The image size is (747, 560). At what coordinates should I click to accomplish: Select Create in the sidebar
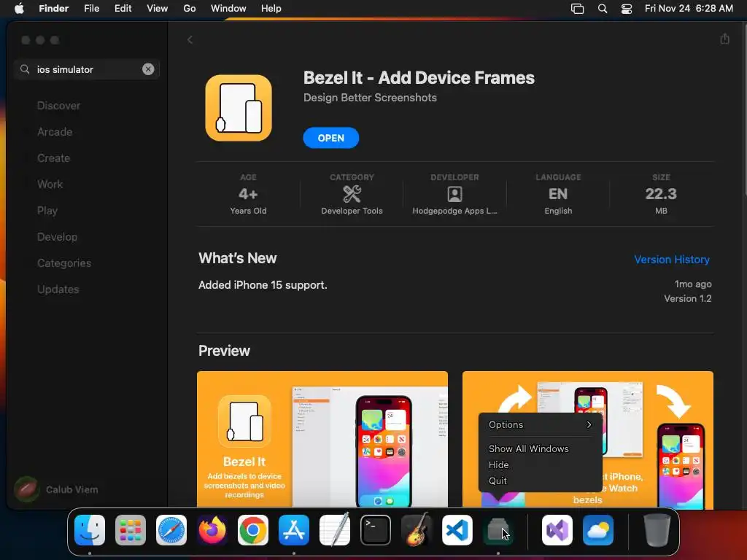click(53, 158)
